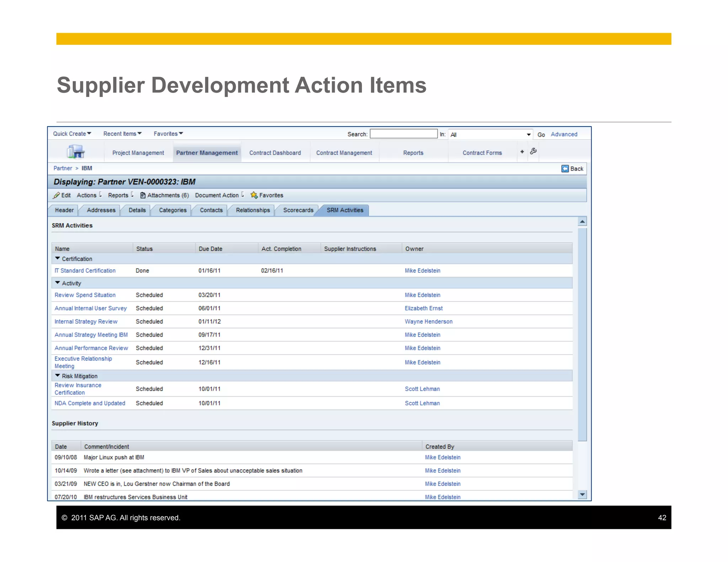The height and width of the screenshot is (562, 728).
Task: Open the Favorites dropdown in top bar
Action: click(x=168, y=134)
